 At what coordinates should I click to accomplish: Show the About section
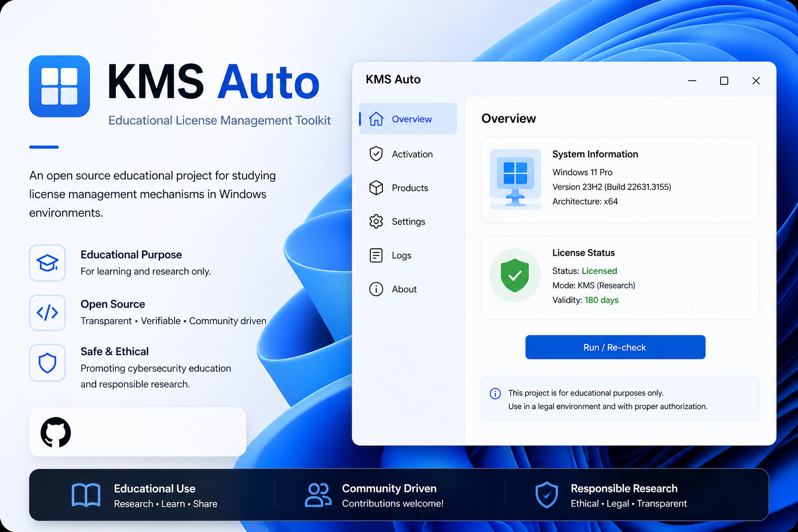tap(408, 289)
